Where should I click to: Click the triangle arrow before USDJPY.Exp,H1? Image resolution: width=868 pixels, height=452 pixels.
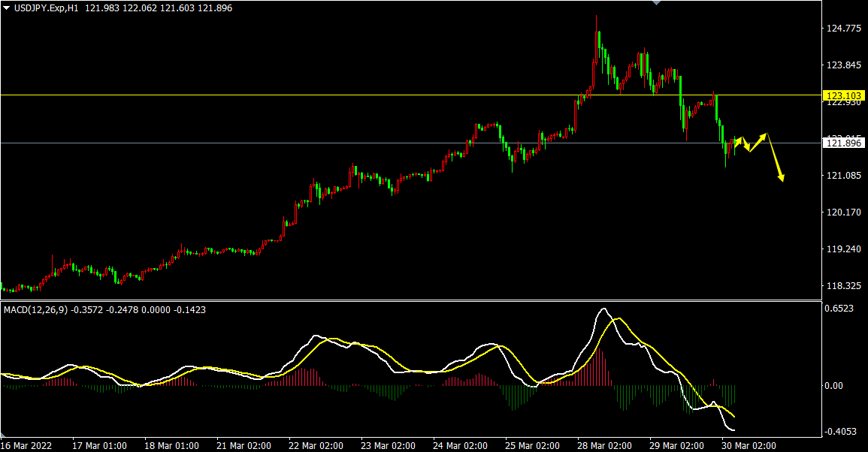(7, 8)
